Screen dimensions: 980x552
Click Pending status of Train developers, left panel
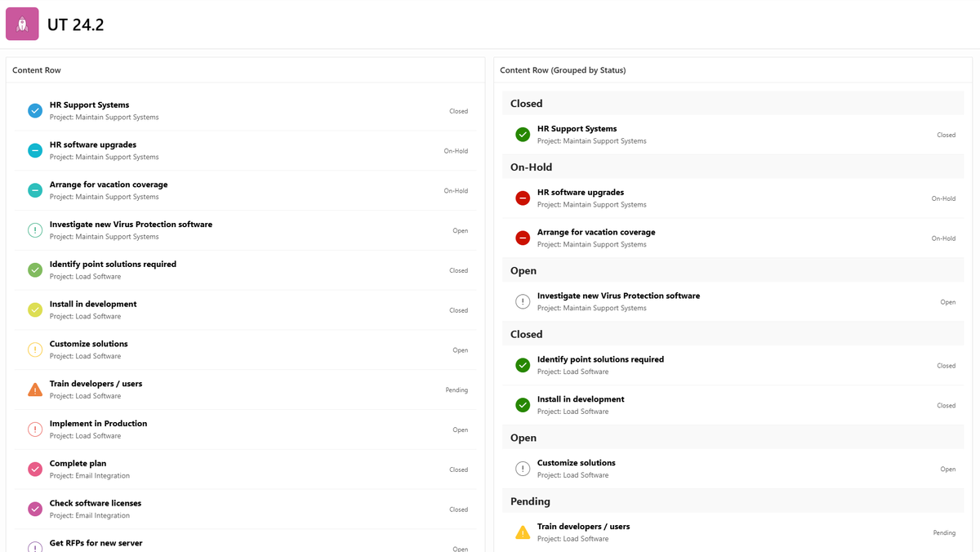(457, 390)
